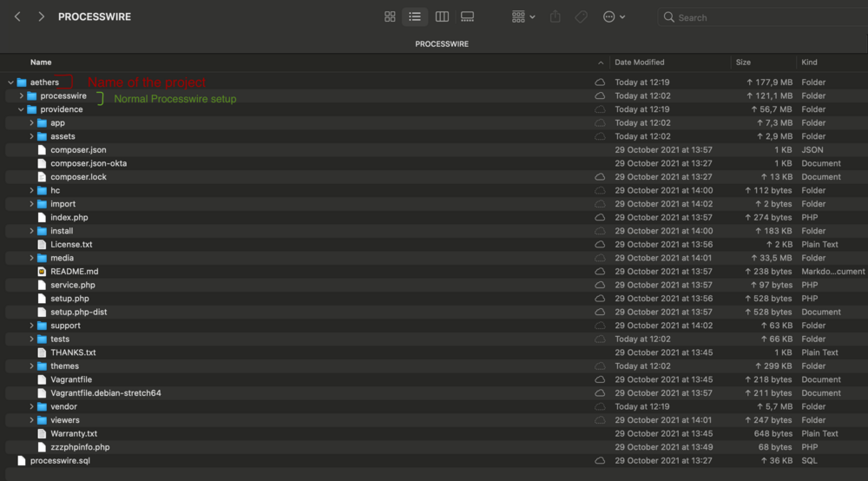The width and height of the screenshot is (868, 481).
Task: Switch to column view
Action: (442, 16)
